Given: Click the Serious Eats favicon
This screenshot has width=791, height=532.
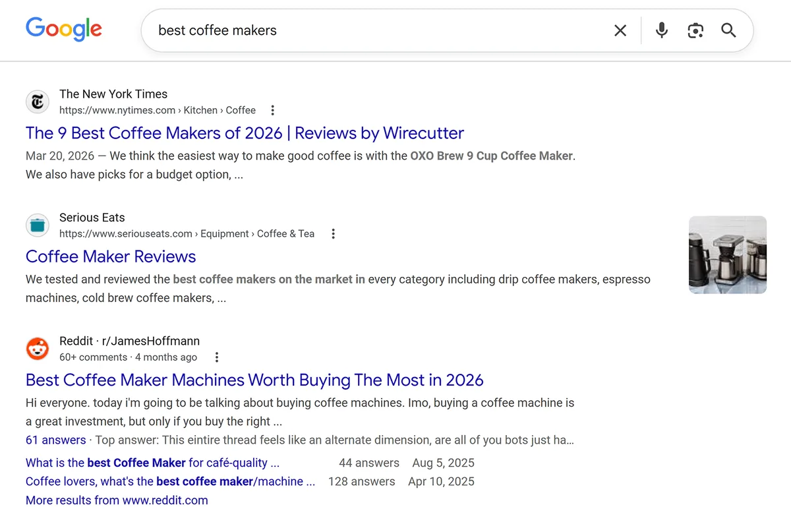Looking at the screenshot, I should pyautogui.click(x=38, y=225).
